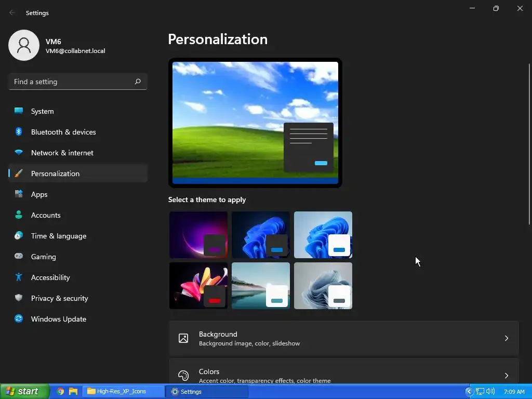Click the Settings taskbar button
Screen dimensions: 532x399
[207, 391]
